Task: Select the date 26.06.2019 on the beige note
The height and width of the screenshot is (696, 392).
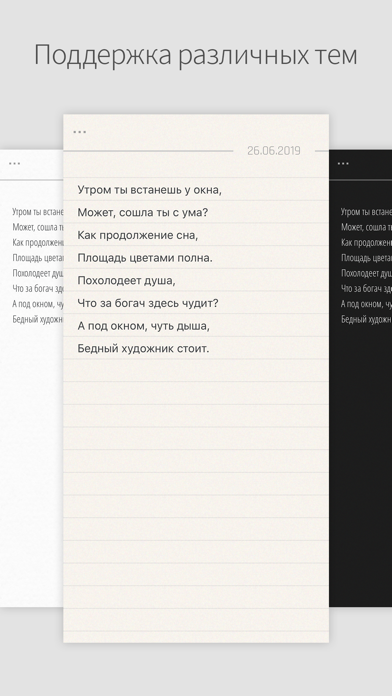Action: point(273,151)
